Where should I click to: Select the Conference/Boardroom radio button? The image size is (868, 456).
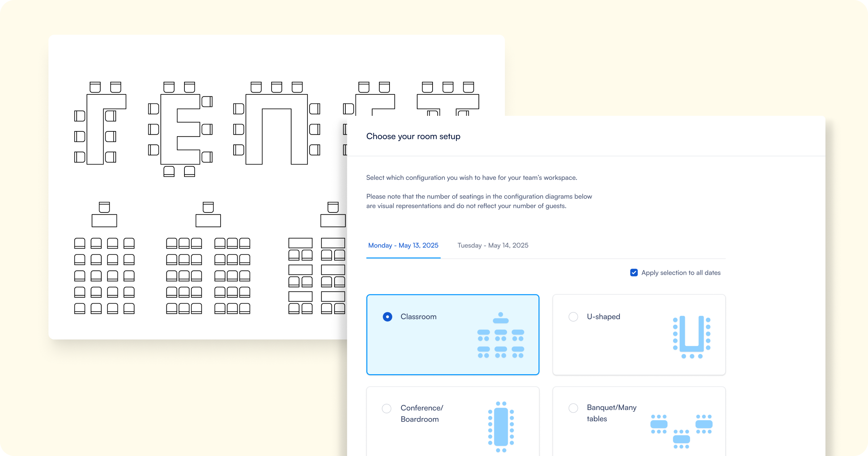click(387, 409)
